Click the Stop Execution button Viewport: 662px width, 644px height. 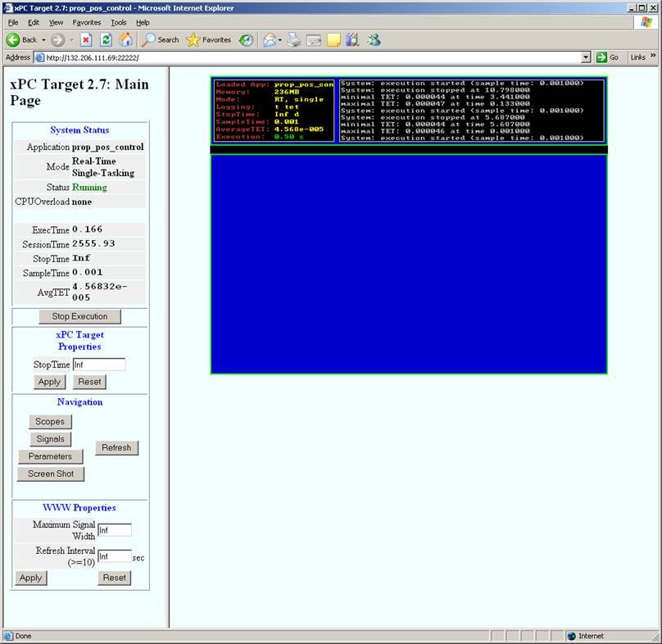[x=79, y=316]
